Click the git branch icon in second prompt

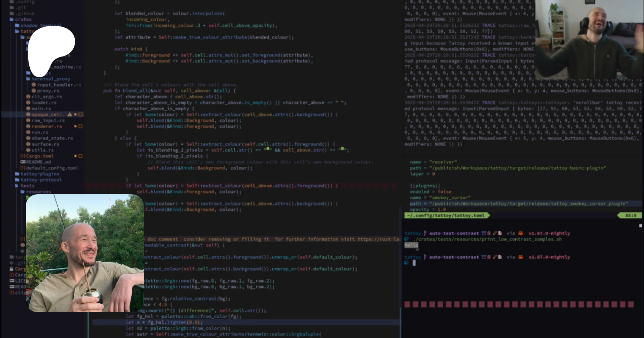[425, 257]
